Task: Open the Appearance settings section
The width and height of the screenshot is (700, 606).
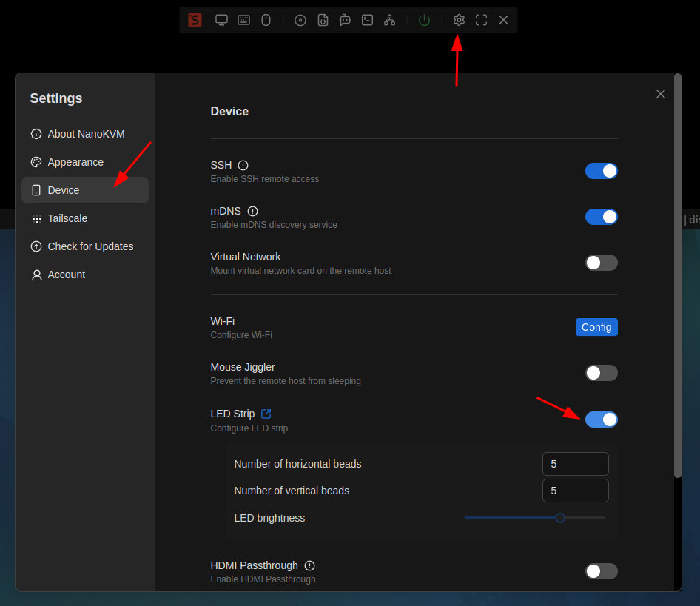Action: (75, 162)
